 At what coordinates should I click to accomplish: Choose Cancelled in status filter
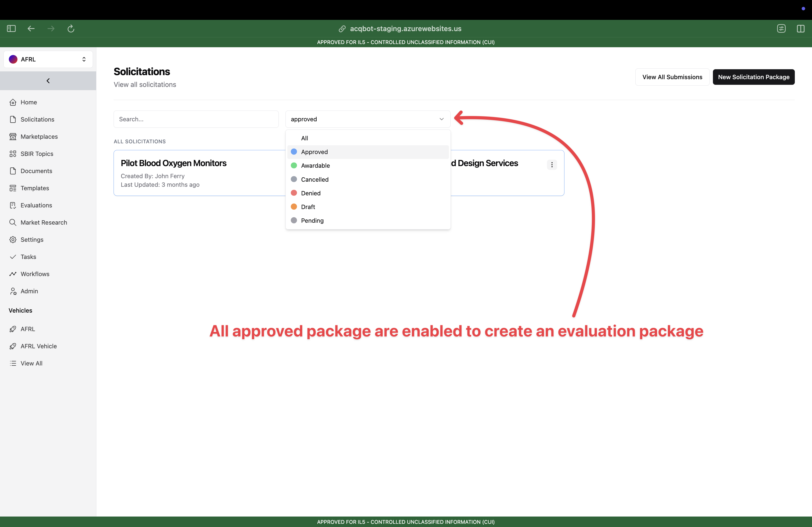coord(368,179)
